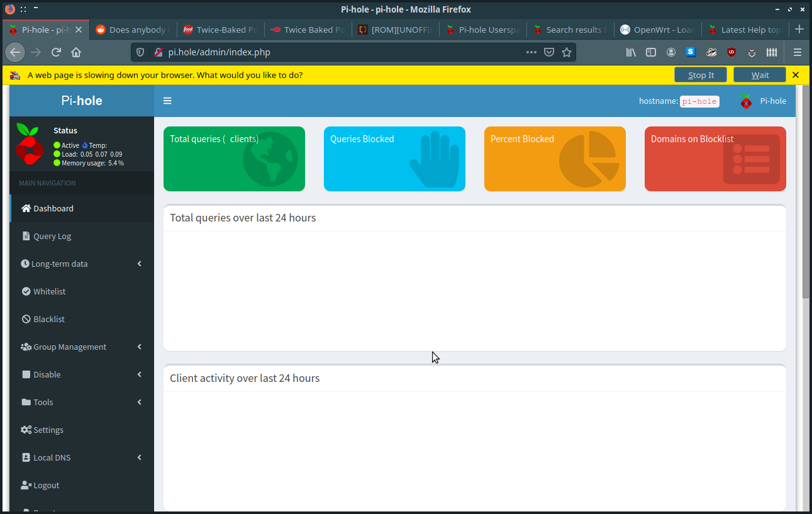Open the uBlock Origin extension icon
The image size is (812, 514).
click(731, 52)
